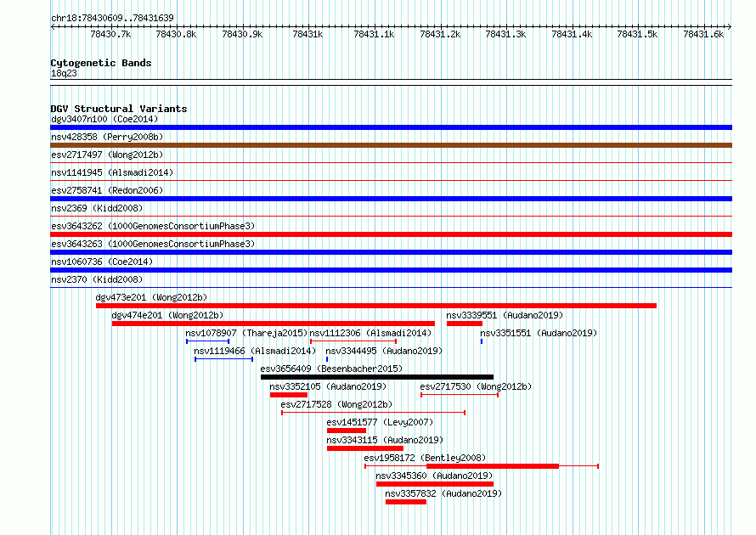This screenshot has height=535, width=756.
Task: Click the red nsv3345360 bar
Action: [435, 484]
